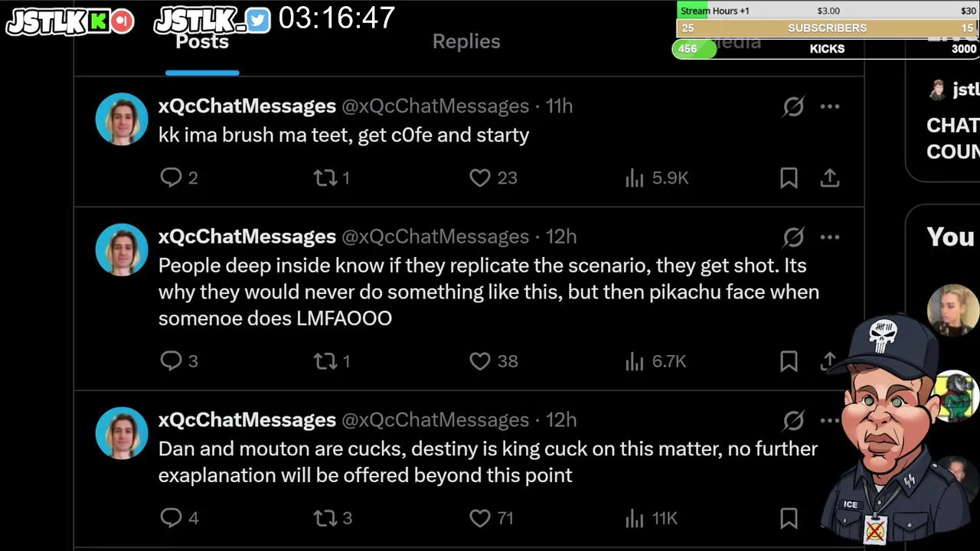The image size is (980, 551).
Task: Reply to the 'pikachu face' post
Action: tap(171, 360)
